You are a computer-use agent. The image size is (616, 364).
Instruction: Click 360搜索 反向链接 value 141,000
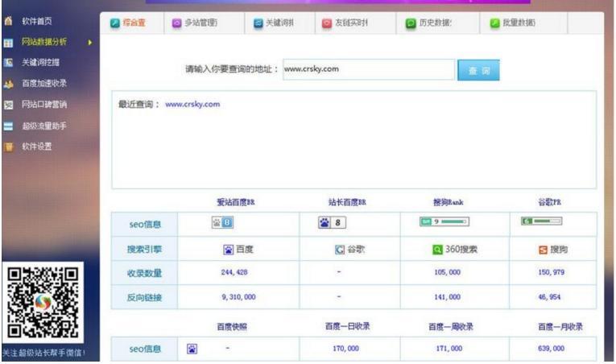[x=448, y=297]
